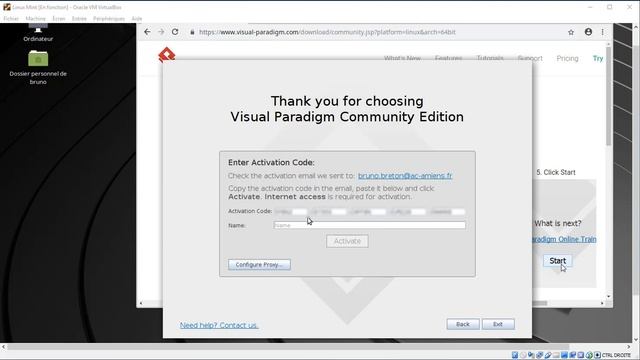This screenshot has height=360, width=640.
Task: Click Try in website navigation
Action: pyautogui.click(x=598, y=58)
